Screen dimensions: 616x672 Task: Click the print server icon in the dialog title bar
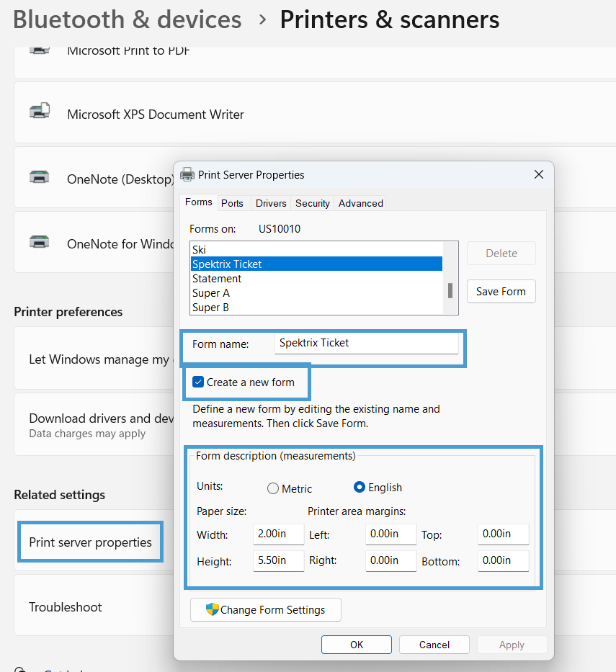point(187,174)
